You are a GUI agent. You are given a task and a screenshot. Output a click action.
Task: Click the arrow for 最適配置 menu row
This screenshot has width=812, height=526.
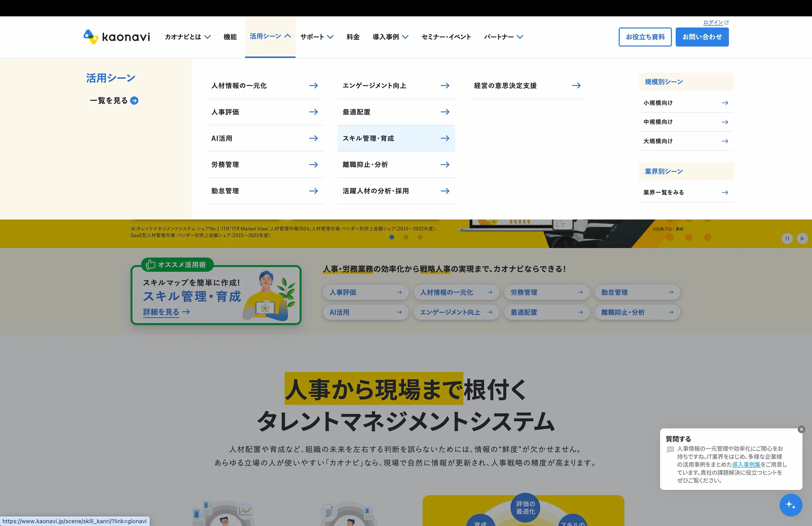tap(445, 112)
